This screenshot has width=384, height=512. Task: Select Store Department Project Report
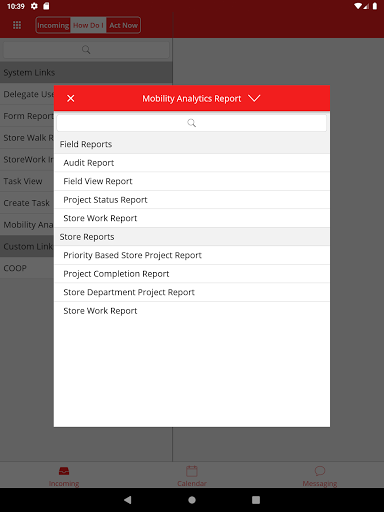pos(192,292)
